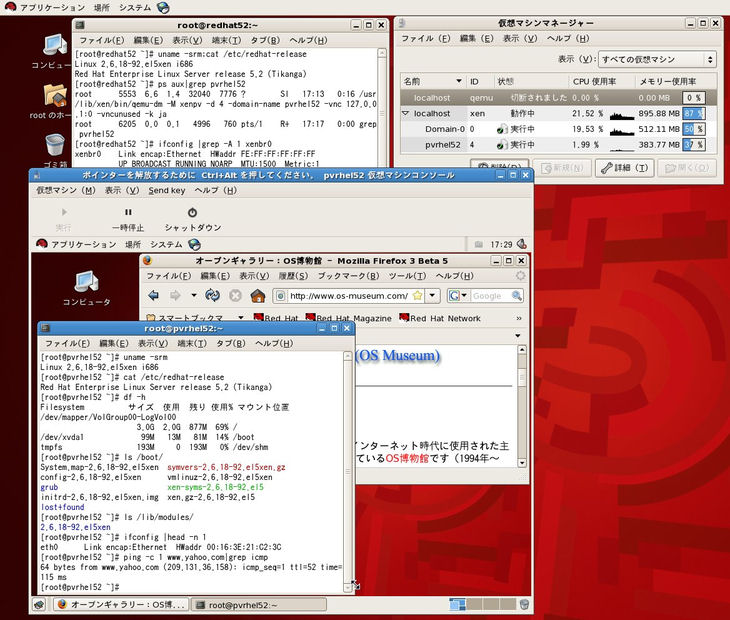Click the Details button in Virtual Machine Manager
This screenshot has height=620, width=730.
624,168
